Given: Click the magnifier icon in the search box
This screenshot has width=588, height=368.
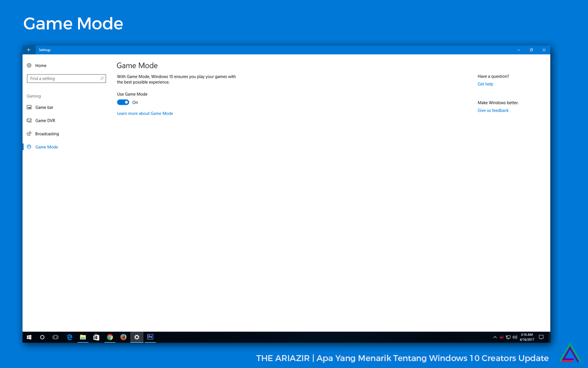Looking at the screenshot, I should (102, 79).
